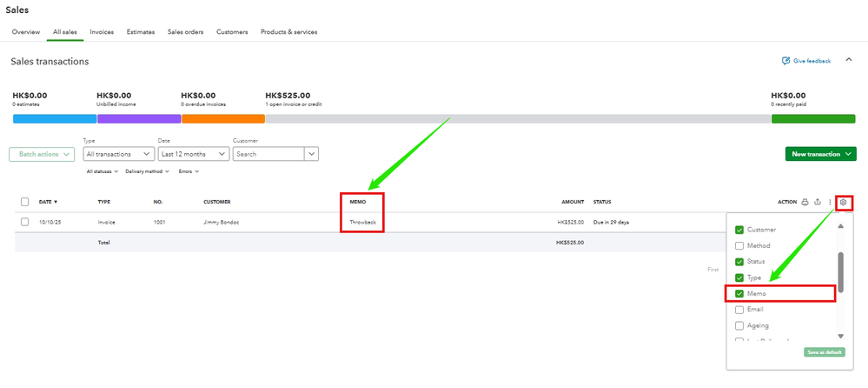868x388 pixels.
Task: Open the Type filter All transactions dropdown
Action: (118, 154)
